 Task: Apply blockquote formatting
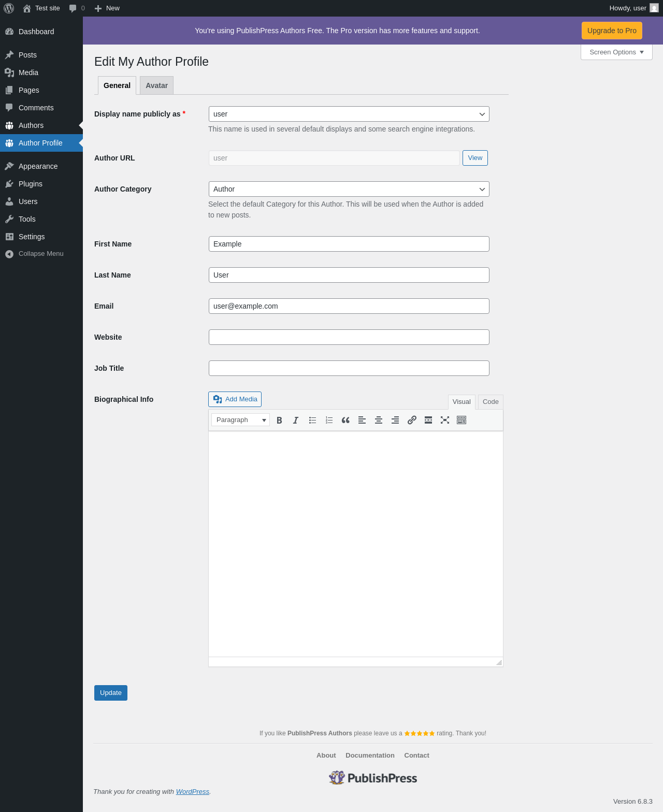tap(345, 420)
